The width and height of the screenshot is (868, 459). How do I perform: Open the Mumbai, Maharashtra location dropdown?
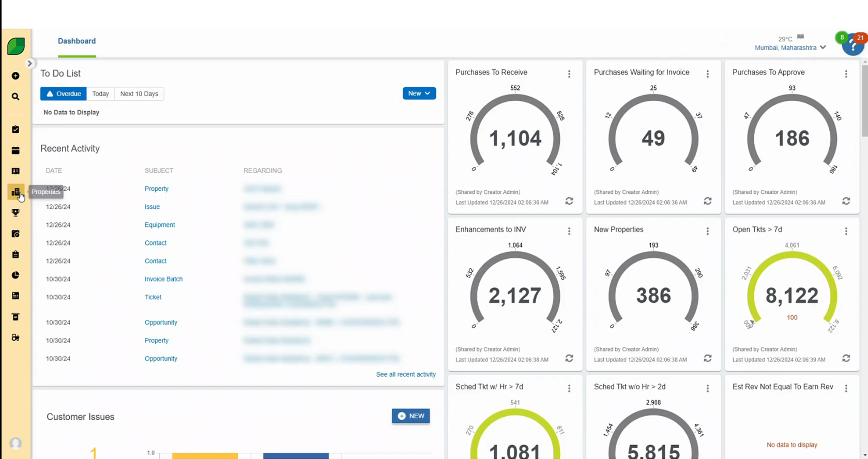pyautogui.click(x=790, y=48)
